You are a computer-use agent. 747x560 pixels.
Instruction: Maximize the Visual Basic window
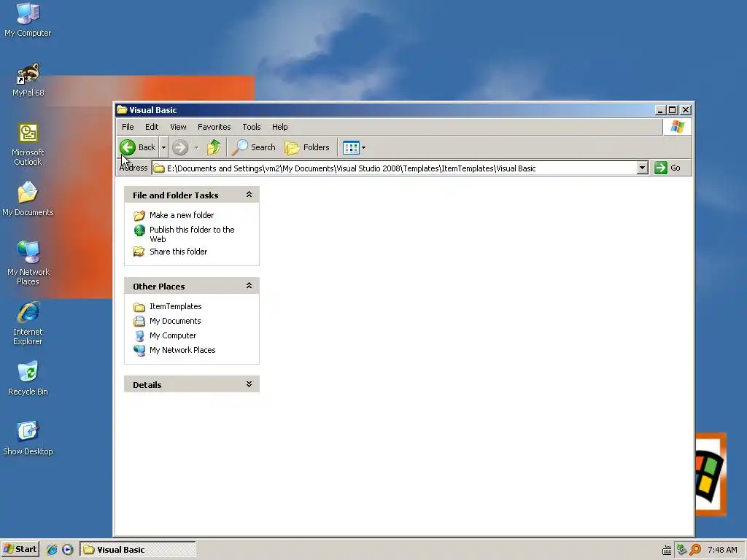click(672, 110)
